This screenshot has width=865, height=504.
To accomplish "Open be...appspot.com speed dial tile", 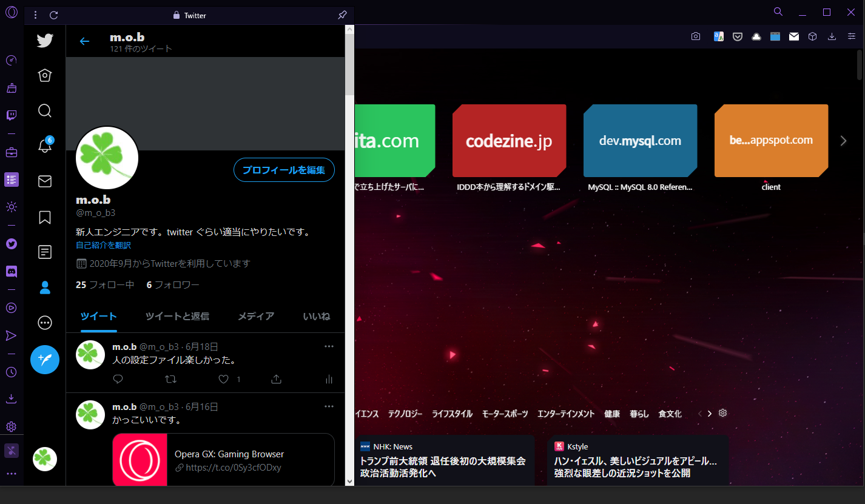I will coord(771,141).
